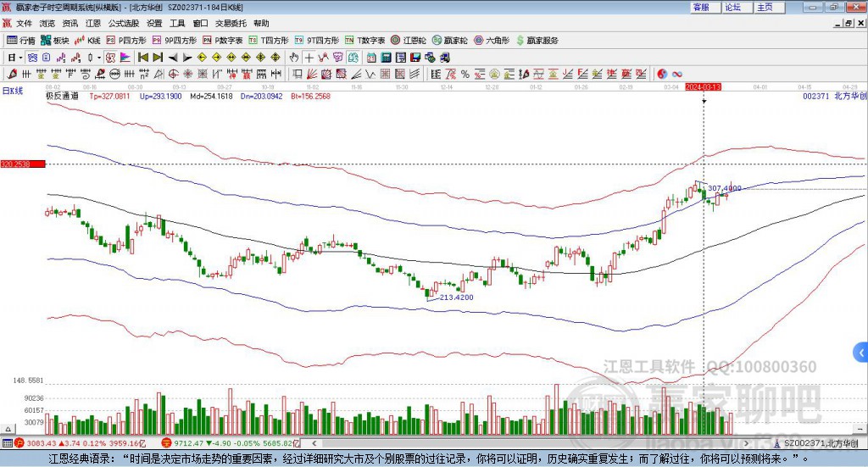Open the T四方形 time square
The width and height of the screenshot is (868, 467).
point(269,41)
